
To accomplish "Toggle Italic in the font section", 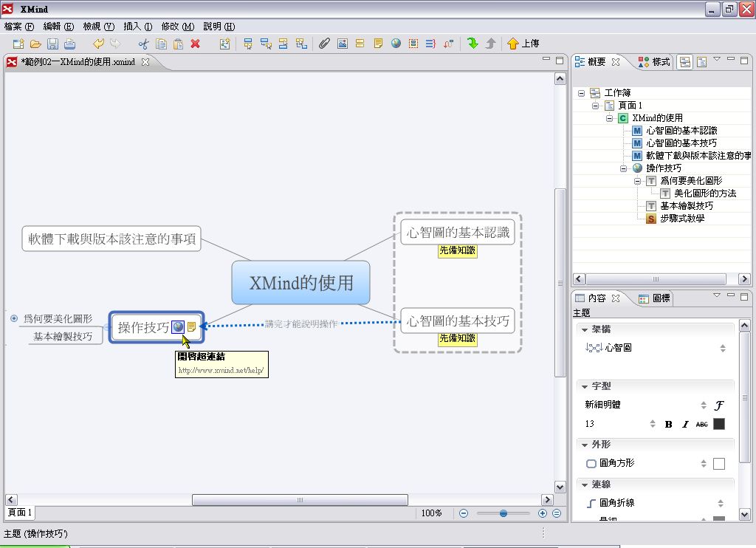I will (685, 425).
